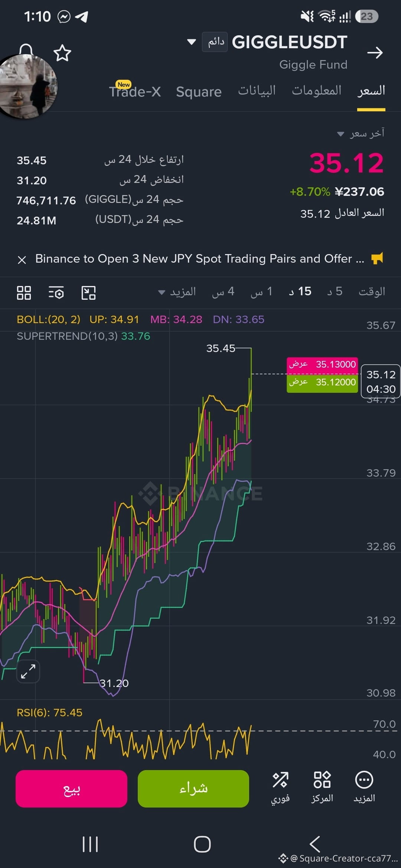Tap the chart drawing tools icon
Screen dimensions: 401x868
pyautogui.click(x=89, y=293)
